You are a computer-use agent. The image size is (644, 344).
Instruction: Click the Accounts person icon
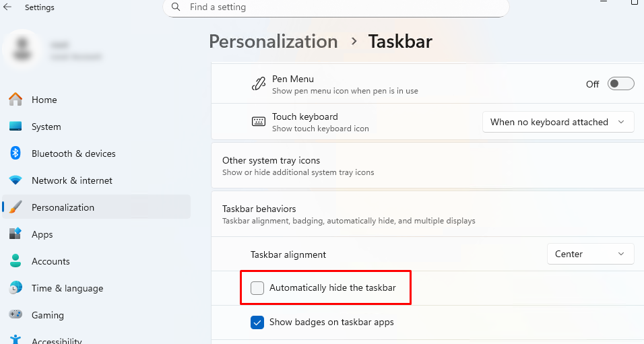tap(15, 261)
